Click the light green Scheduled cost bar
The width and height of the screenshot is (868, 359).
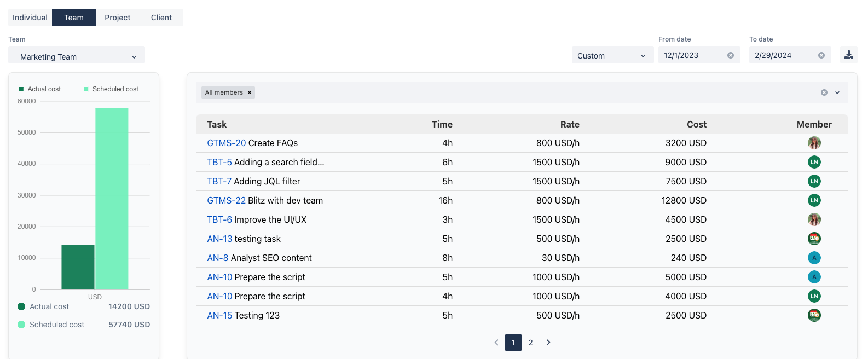[112, 199]
